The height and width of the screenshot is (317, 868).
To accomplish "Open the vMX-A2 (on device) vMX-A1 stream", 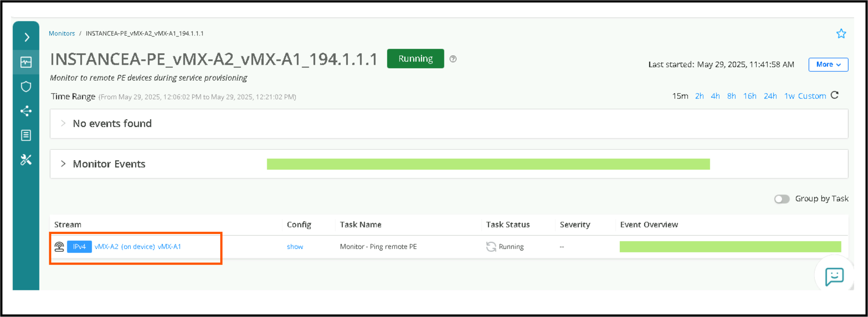I will pos(137,247).
